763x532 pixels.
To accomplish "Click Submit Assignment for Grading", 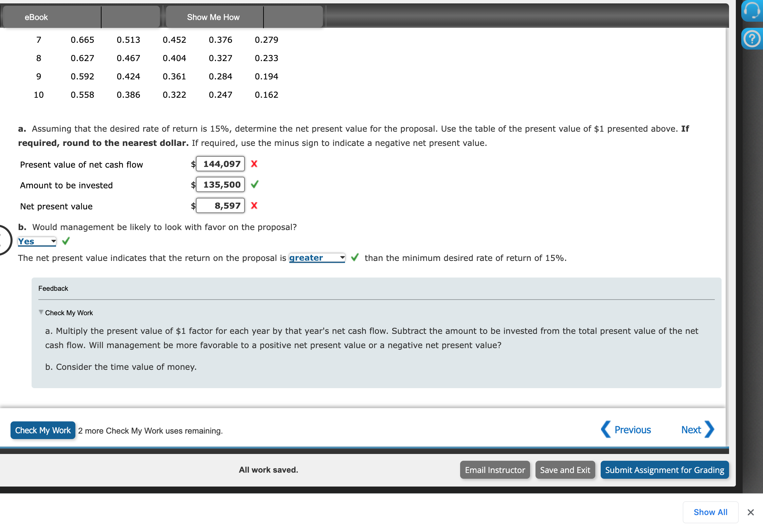I will 664,470.
